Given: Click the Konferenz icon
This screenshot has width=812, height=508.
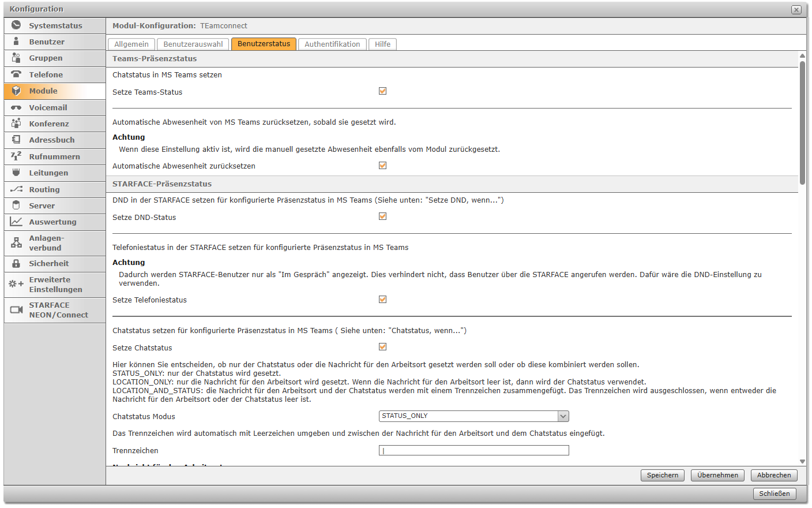Looking at the screenshot, I should coord(16,123).
